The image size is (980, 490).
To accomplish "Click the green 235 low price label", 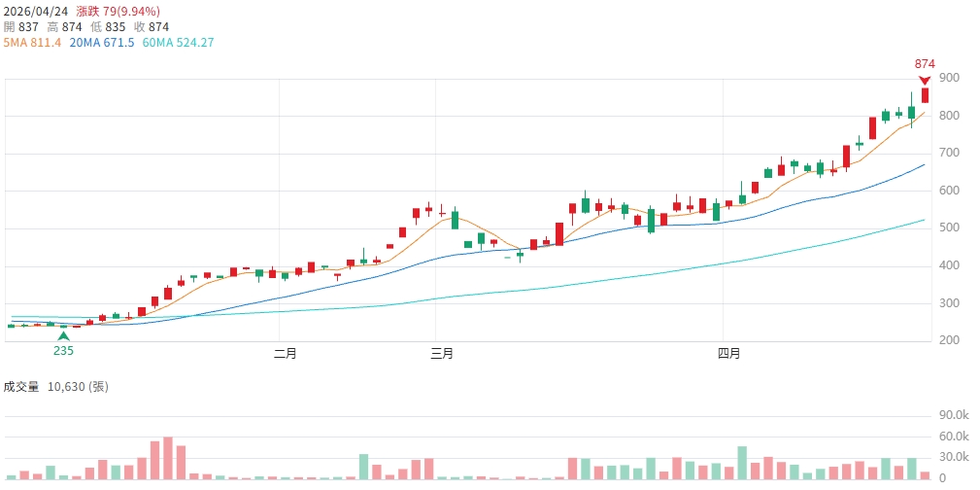I will pos(64,350).
